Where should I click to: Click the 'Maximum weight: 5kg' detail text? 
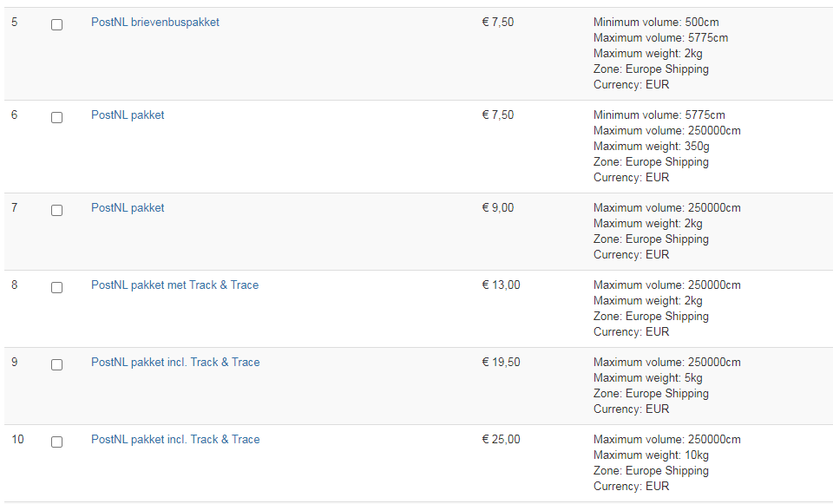[648, 378]
